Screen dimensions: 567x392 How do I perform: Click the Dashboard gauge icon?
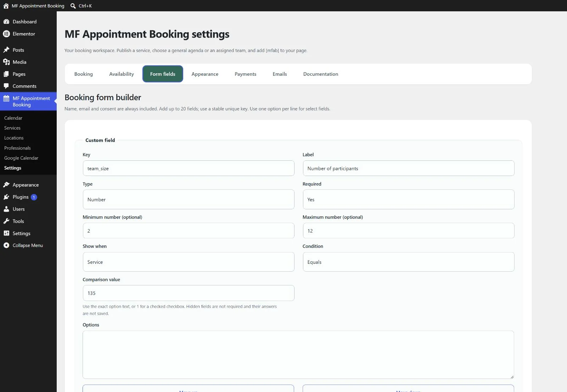click(6, 22)
